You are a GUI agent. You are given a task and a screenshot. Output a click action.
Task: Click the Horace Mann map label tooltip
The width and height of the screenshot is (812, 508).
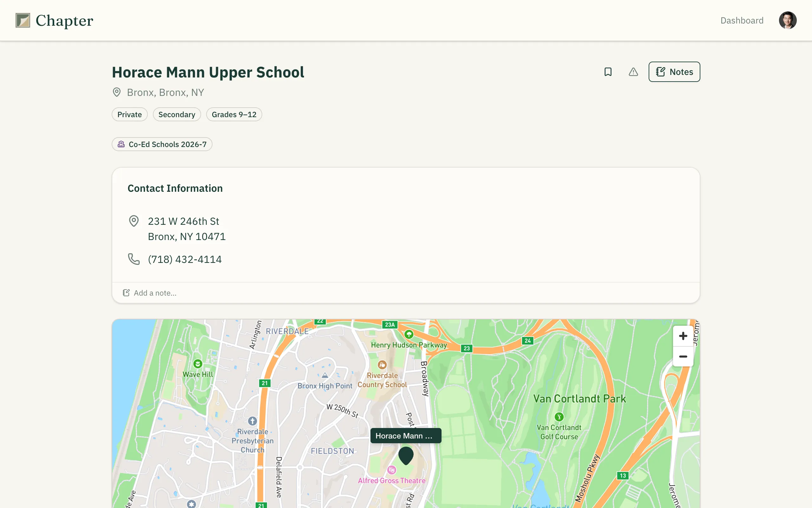click(406, 436)
